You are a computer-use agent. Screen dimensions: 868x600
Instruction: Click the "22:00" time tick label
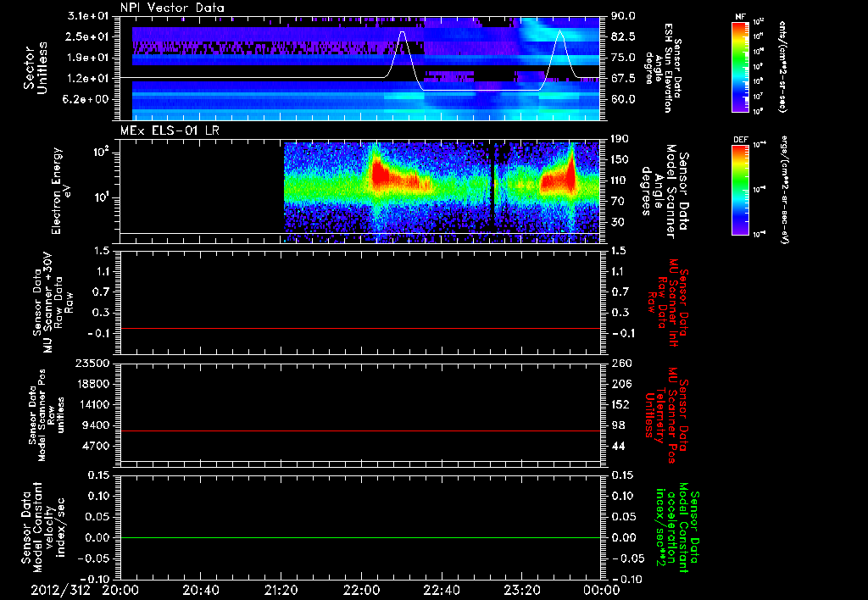pos(361,591)
